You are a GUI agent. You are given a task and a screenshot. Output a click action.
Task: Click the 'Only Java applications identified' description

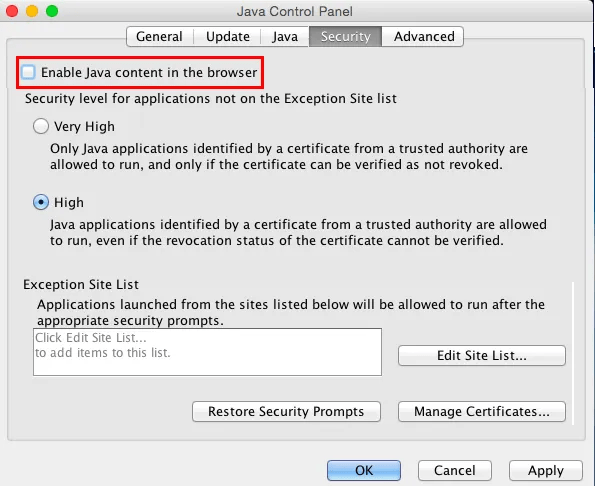tap(289, 156)
